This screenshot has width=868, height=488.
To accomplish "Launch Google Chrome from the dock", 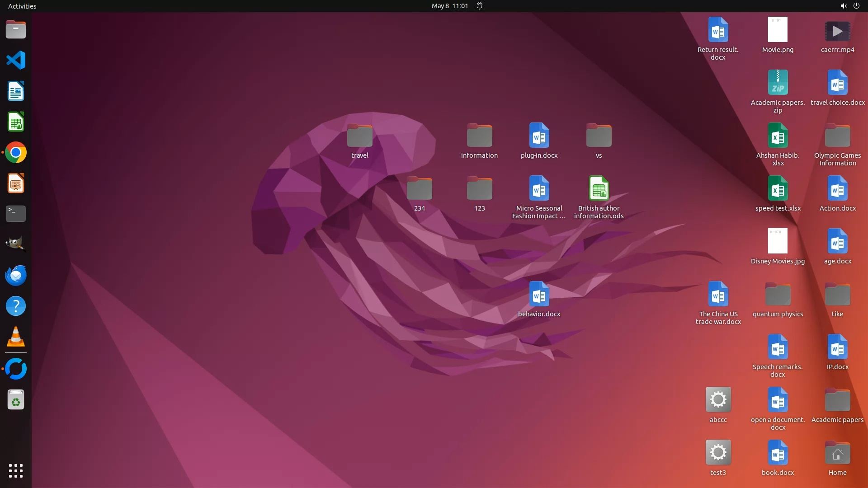I will pos(16,153).
